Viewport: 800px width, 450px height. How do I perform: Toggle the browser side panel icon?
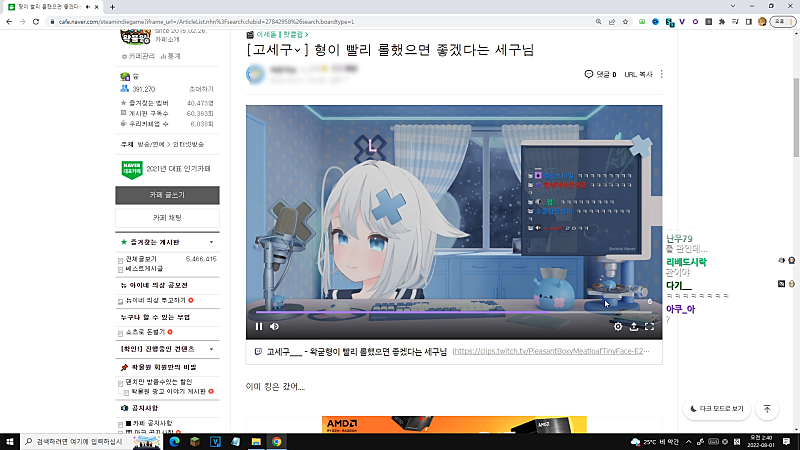pos(748,21)
